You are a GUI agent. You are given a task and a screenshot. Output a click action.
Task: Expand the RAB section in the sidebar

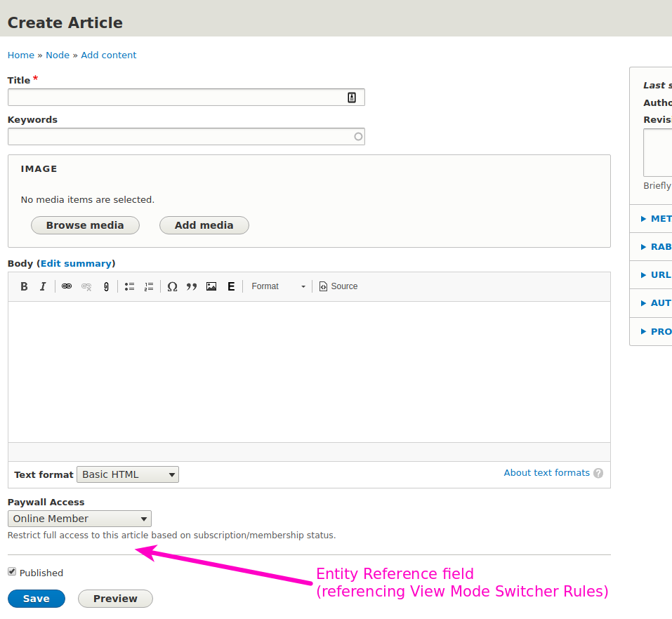656,247
